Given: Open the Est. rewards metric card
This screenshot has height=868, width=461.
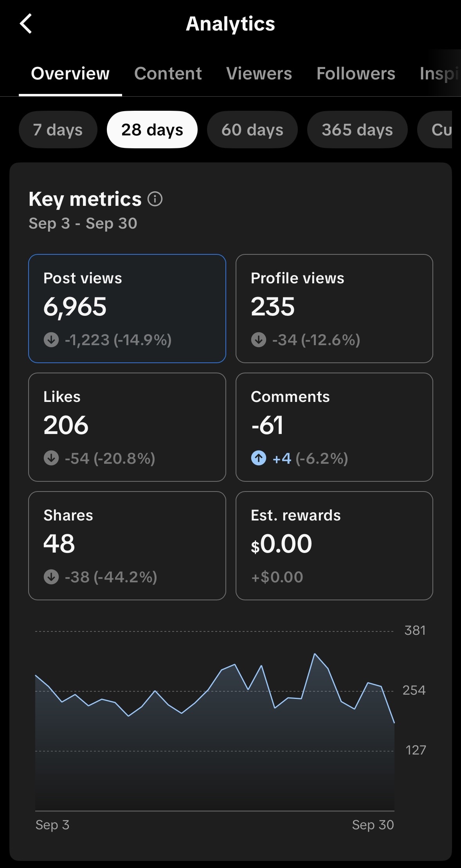Looking at the screenshot, I should pos(334,546).
